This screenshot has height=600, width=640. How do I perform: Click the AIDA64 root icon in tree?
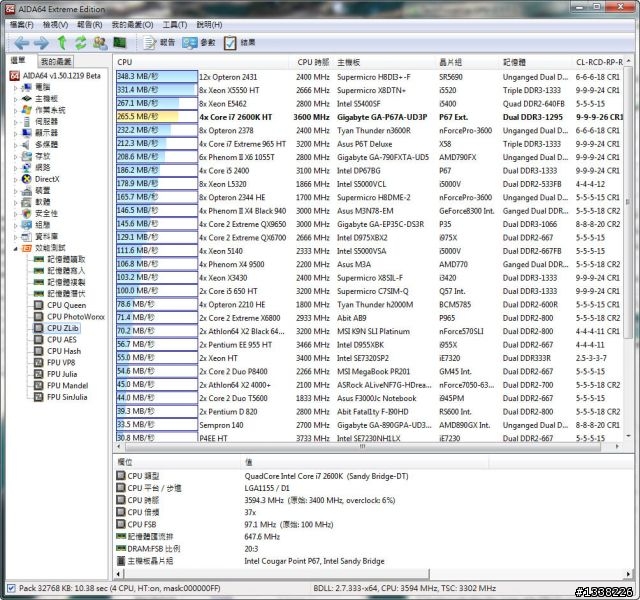[15, 76]
